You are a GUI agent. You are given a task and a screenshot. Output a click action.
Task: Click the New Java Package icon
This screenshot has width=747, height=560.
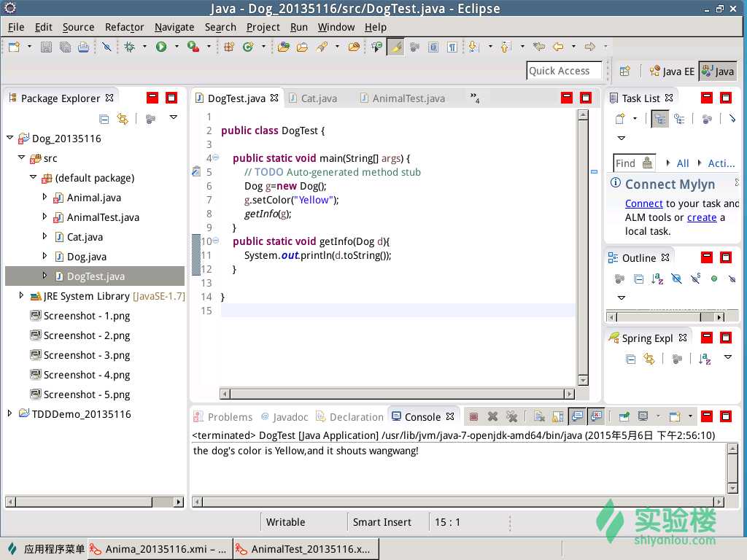point(229,47)
